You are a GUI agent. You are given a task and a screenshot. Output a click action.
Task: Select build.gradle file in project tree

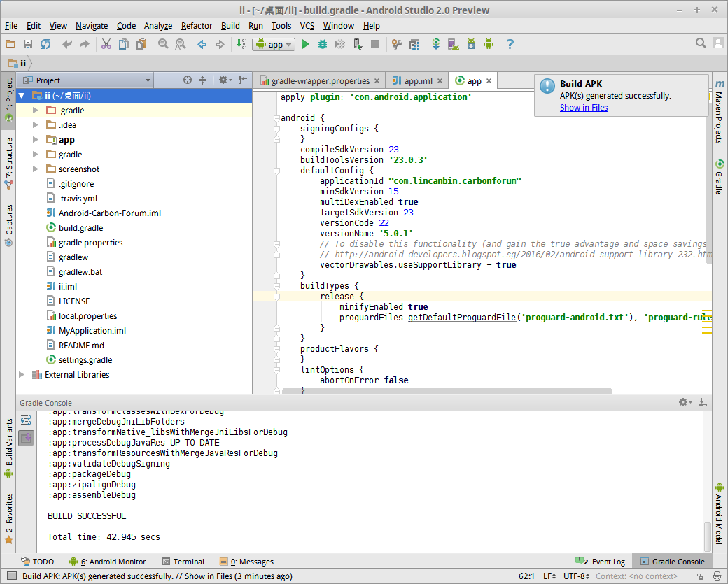pos(80,228)
